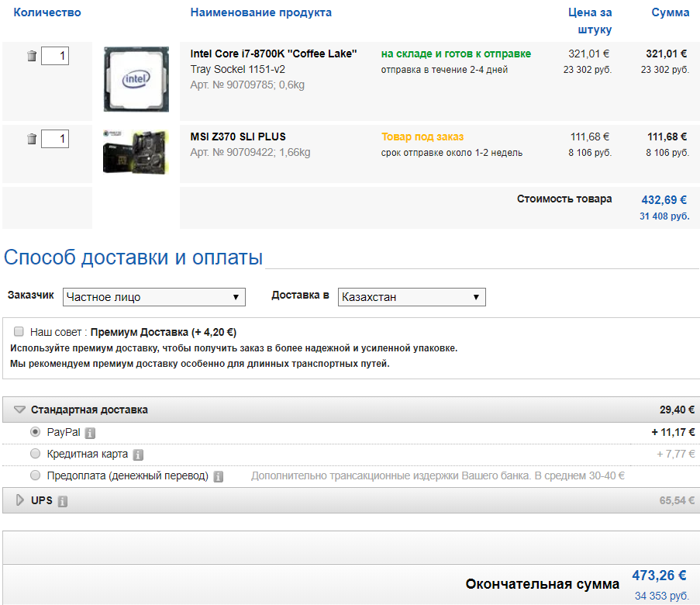Image resolution: width=700 pixels, height=605 pixels.
Task: Click the Цена за штуку header
Action: click(590, 21)
